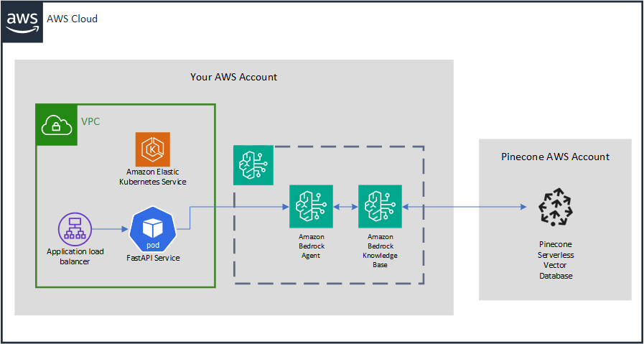Click the Amazon Bedrock Agent icon
644x344 pixels.
pos(311,207)
